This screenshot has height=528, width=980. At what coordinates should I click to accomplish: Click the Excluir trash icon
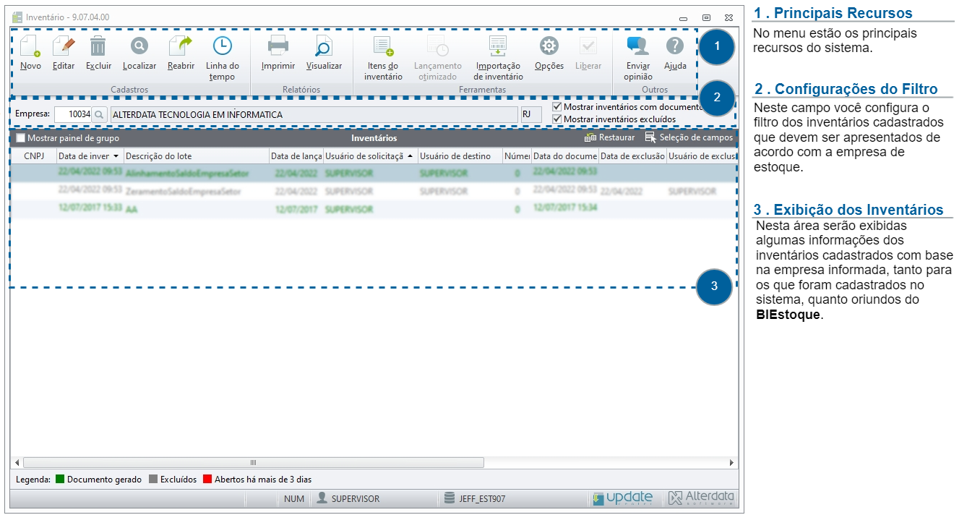[x=98, y=48]
